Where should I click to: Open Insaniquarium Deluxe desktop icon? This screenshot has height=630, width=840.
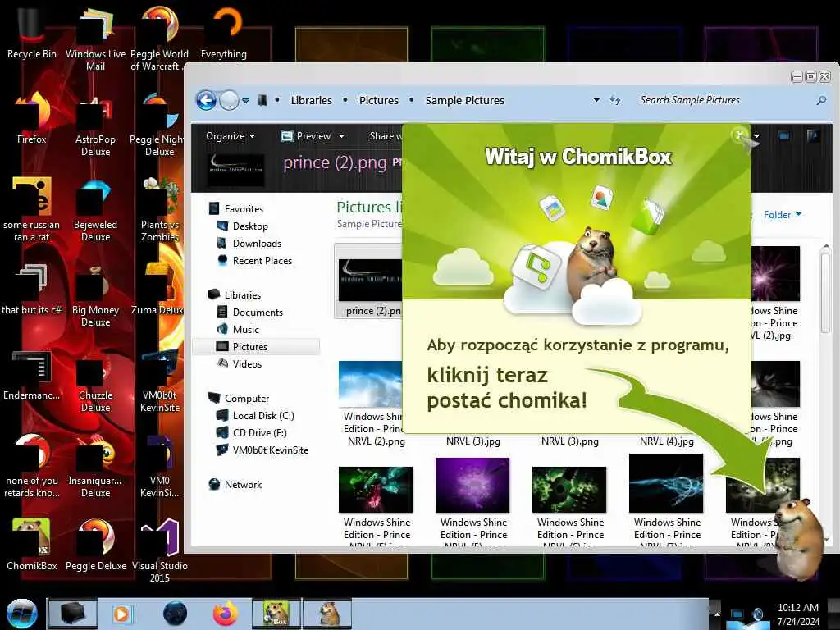point(95,465)
